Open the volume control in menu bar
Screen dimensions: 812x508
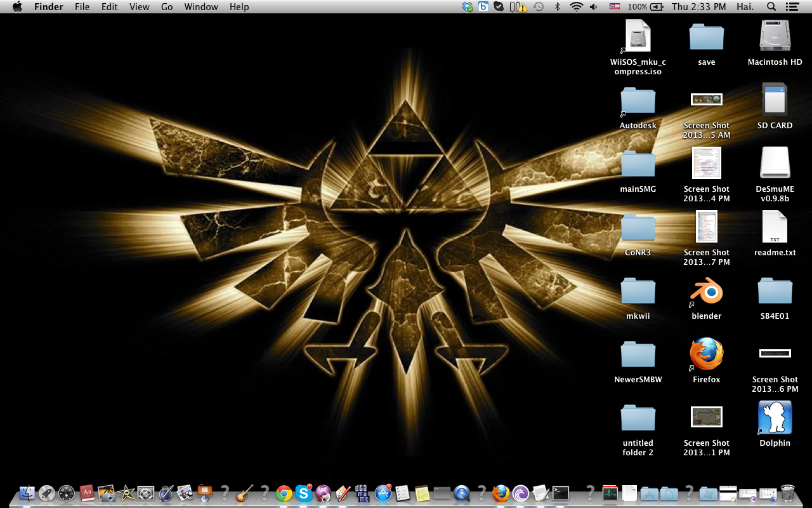coord(594,7)
